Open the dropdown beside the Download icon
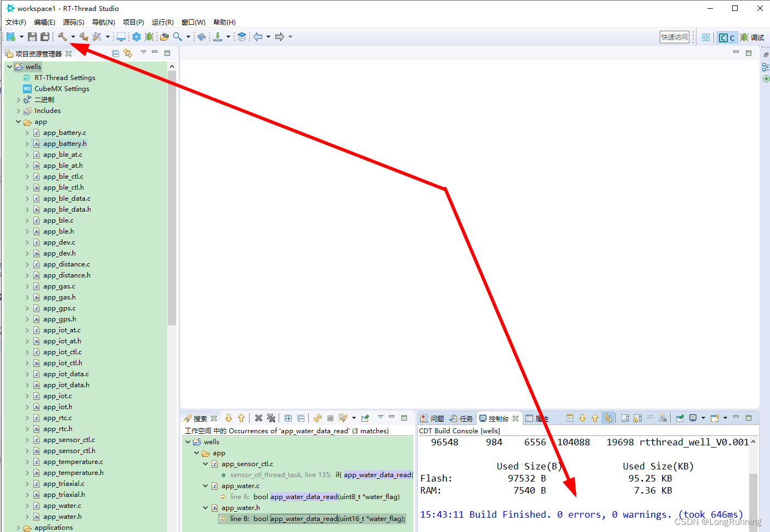 point(228,37)
